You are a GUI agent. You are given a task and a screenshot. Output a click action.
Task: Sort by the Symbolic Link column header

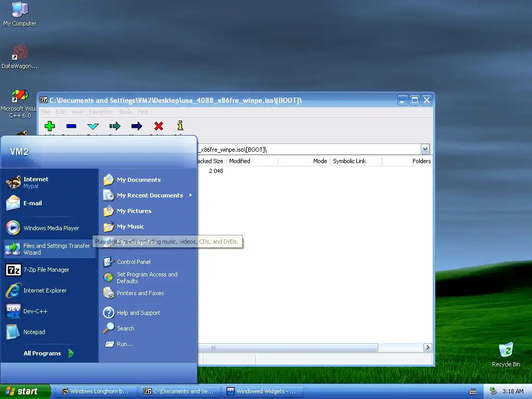(x=356, y=161)
